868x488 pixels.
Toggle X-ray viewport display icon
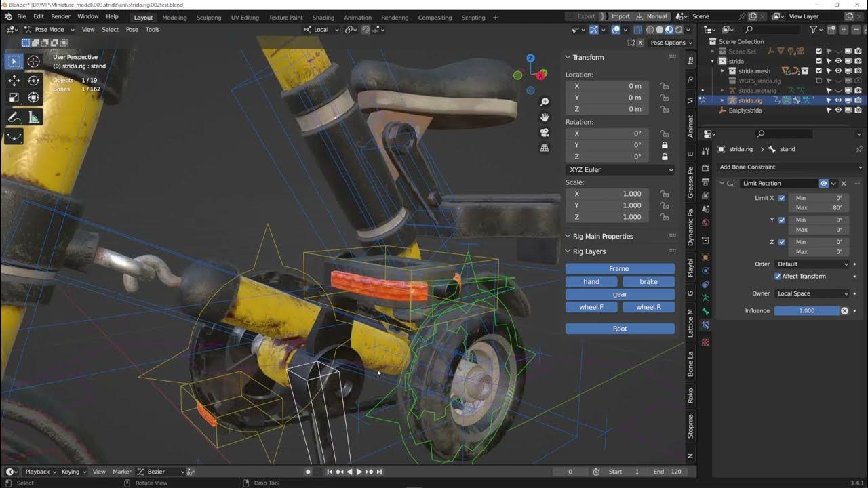coord(638,30)
